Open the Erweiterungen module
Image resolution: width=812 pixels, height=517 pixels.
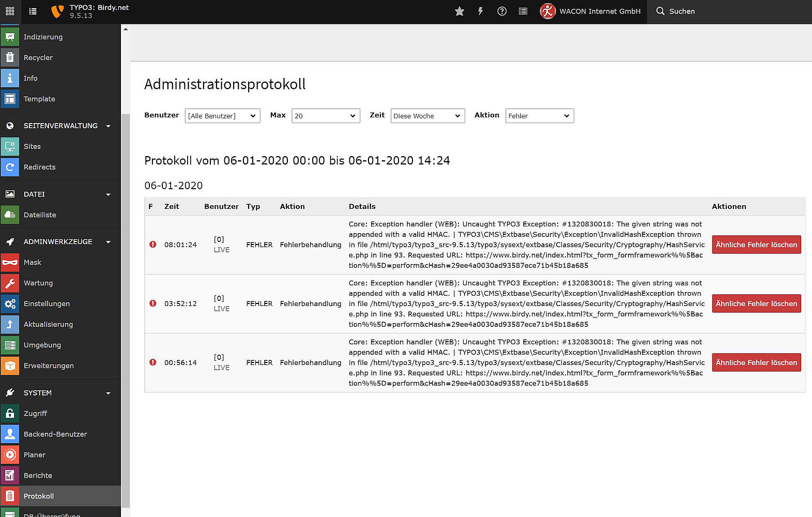49,366
